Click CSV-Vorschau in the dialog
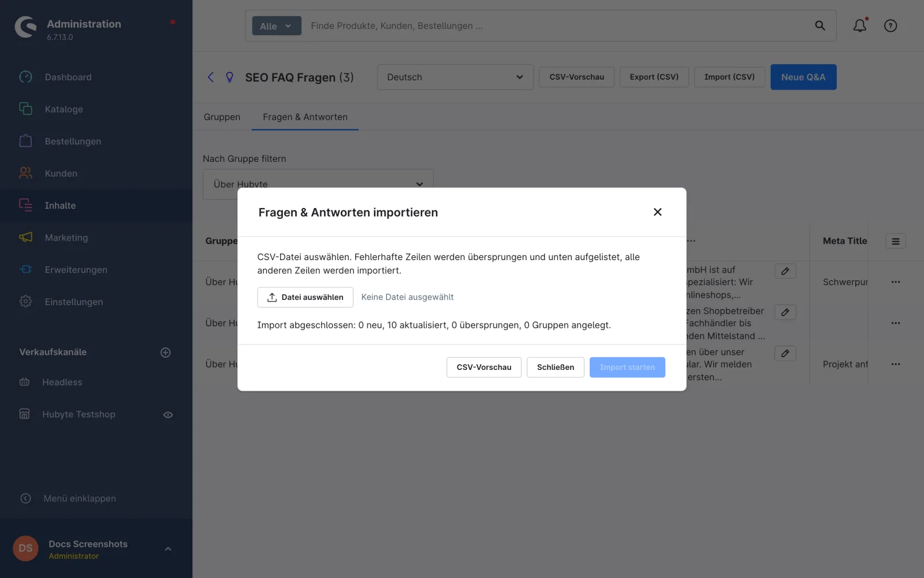 (484, 367)
